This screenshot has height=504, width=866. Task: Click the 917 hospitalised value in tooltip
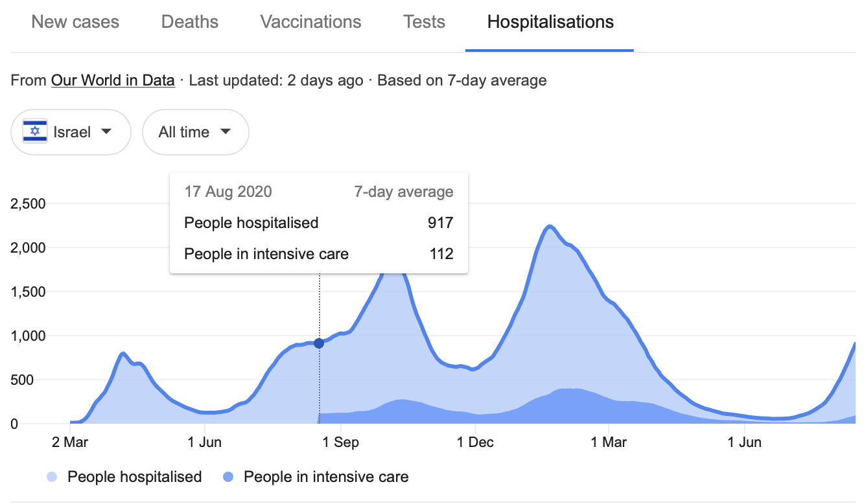pos(440,223)
